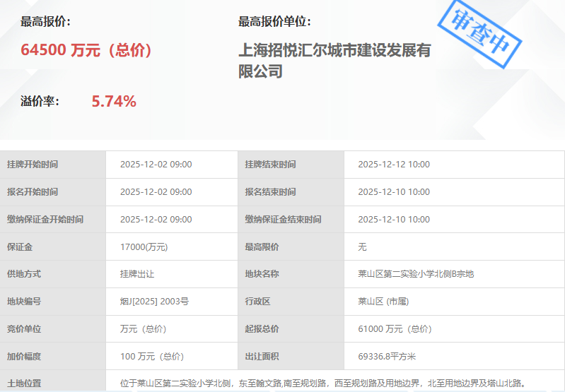Screen dimensions: 565x392
Task: Click the highest bid 64500 万元 amount
Action: pyautogui.click(x=86, y=51)
